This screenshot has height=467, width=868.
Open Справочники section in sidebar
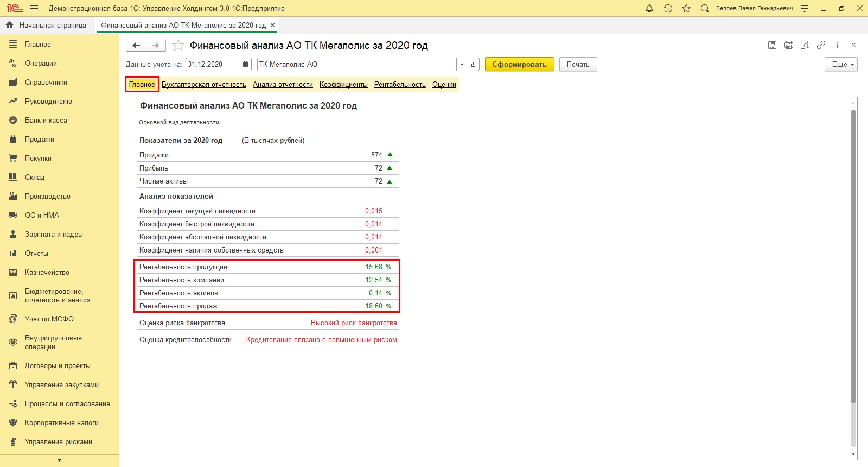[x=60, y=83]
